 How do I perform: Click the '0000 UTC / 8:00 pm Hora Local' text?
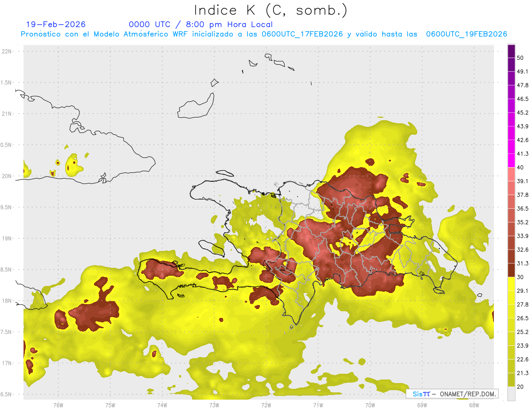click(x=200, y=24)
